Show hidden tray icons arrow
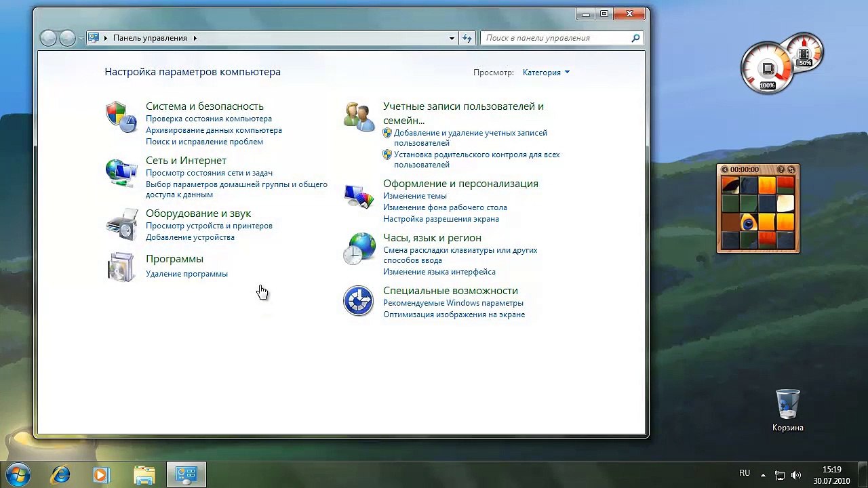Image resolution: width=868 pixels, height=488 pixels. click(763, 475)
